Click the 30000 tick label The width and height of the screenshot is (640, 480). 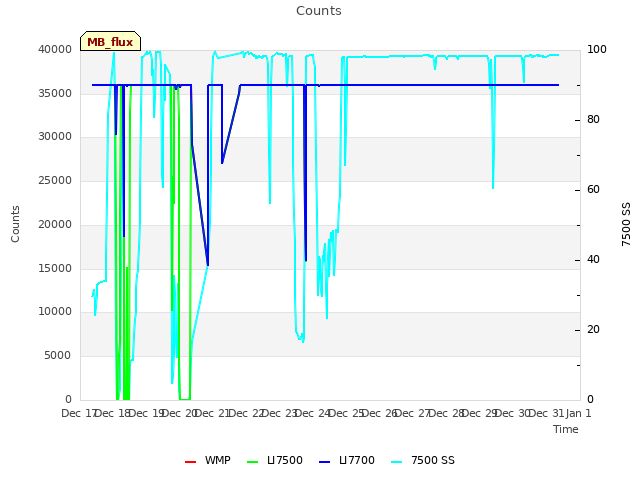[55, 136]
